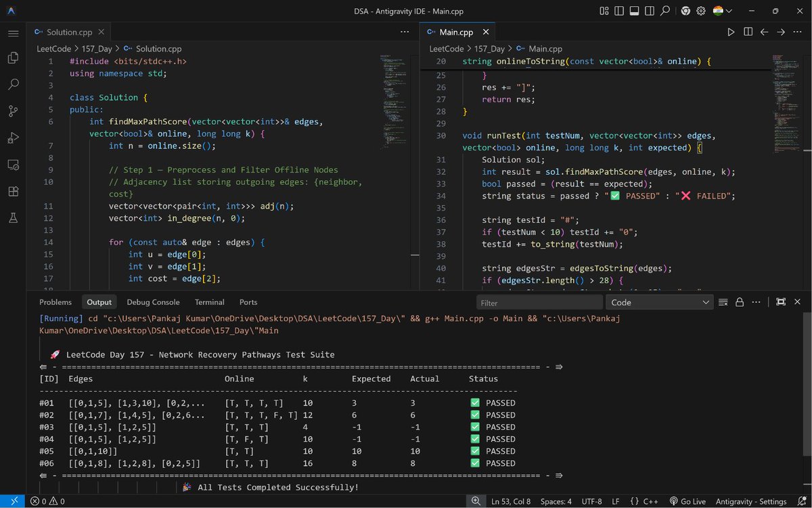The height and width of the screenshot is (508, 812).
Task: Split the Main.cpp editor to the right
Action: [x=748, y=32]
